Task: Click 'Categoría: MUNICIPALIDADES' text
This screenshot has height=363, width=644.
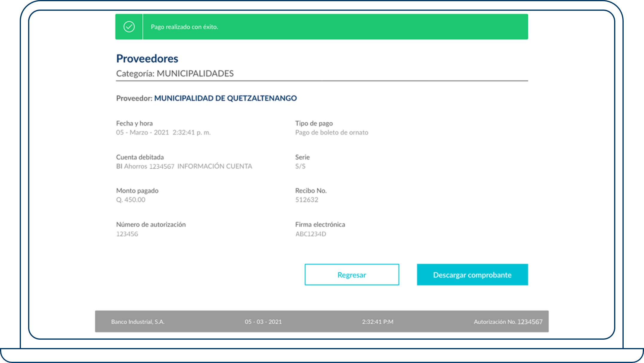Action: click(175, 74)
